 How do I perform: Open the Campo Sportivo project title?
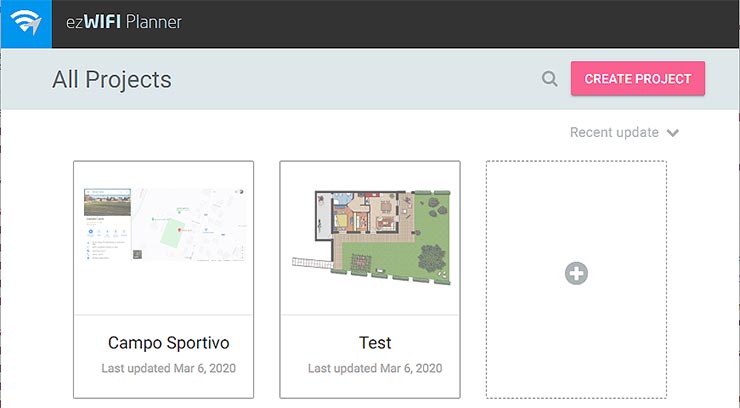click(168, 344)
